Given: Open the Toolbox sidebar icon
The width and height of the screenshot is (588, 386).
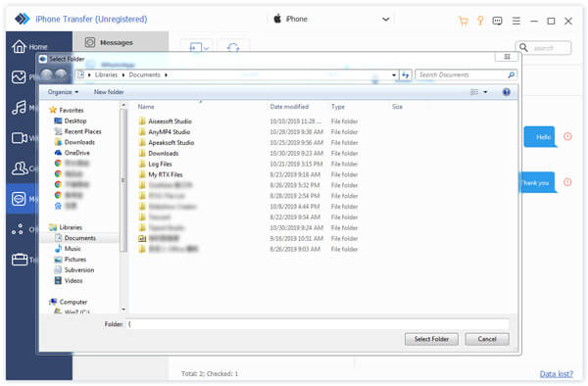Looking at the screenshot, I should [20, 260].
